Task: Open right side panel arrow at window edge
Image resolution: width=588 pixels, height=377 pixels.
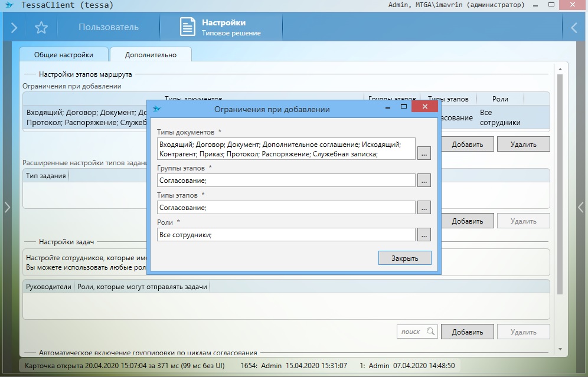Action: click(x=581, y=207)
